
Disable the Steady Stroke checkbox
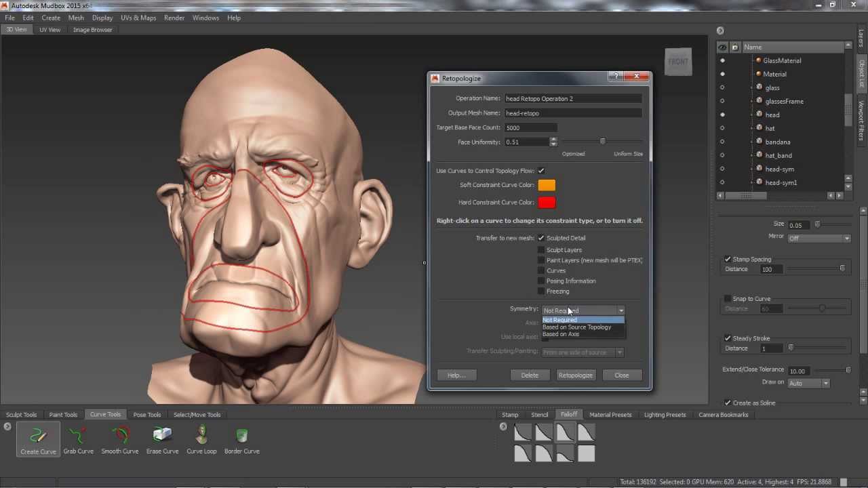point(728,338)
